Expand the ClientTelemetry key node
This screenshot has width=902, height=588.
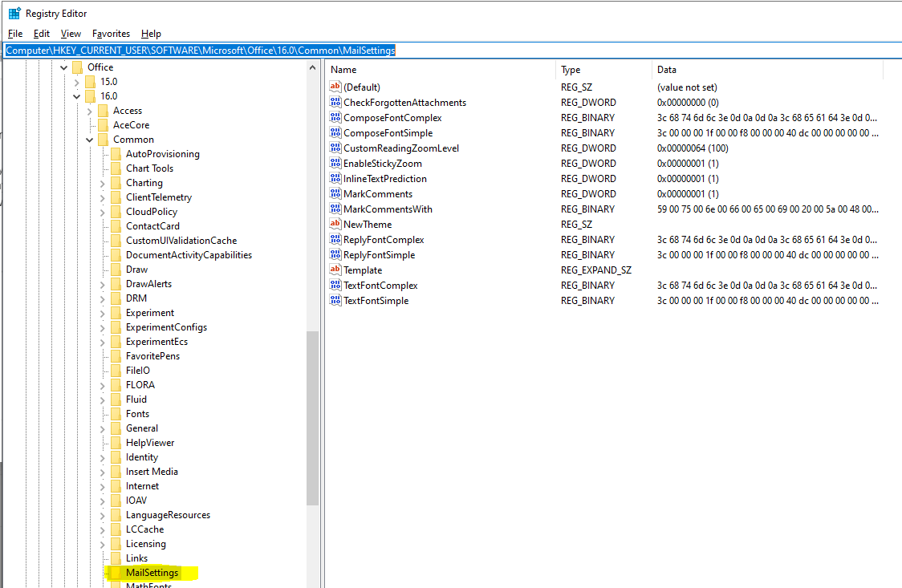click(103, 197)
